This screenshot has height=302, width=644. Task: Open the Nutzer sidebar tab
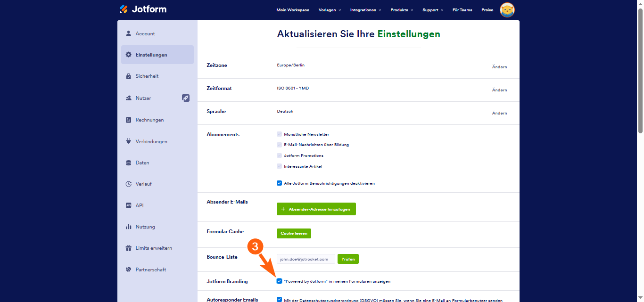(157, 98)
